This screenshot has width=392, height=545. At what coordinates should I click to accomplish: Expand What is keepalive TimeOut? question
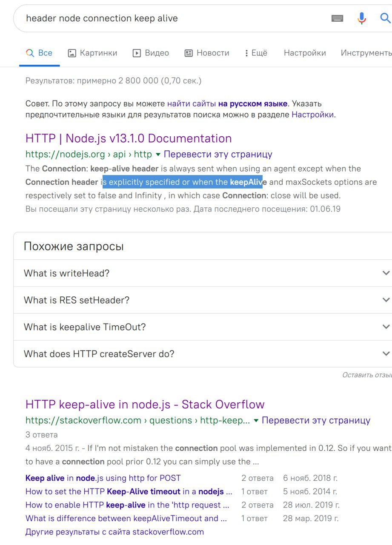203,327
